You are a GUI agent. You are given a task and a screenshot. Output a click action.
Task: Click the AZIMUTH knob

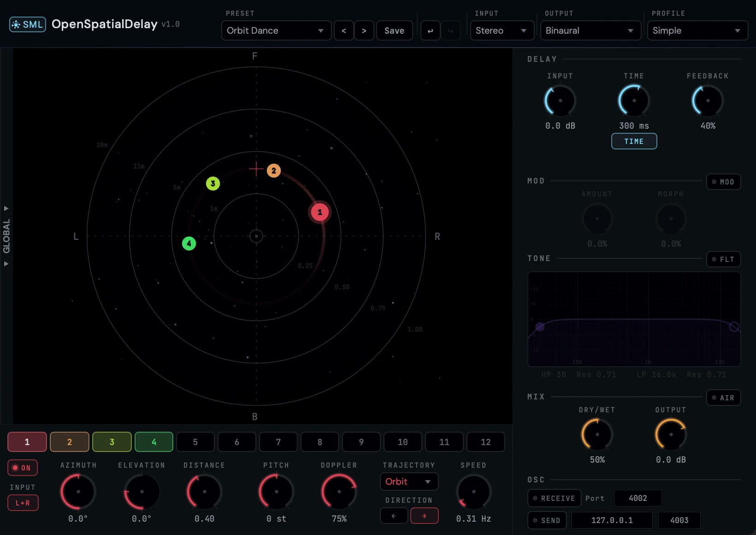pyautogui.click(x=78, y=492)
